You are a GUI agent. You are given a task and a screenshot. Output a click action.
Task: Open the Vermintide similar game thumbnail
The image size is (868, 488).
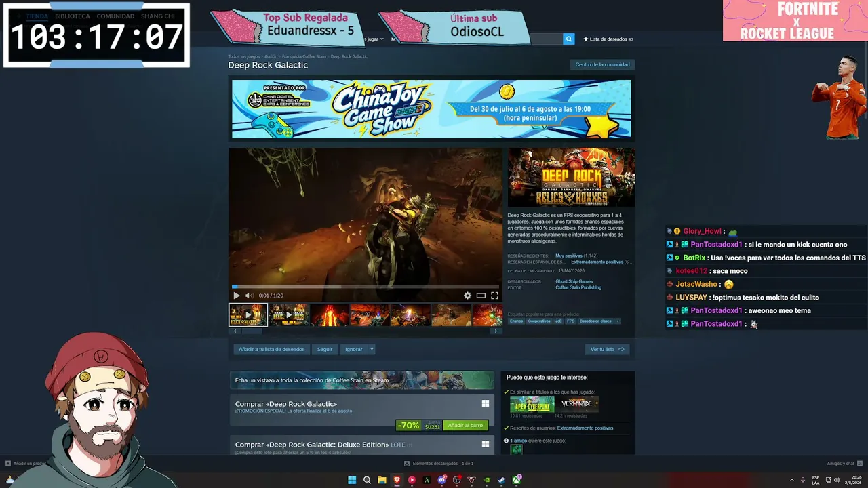pyautogui.click(x=577, y=404)
